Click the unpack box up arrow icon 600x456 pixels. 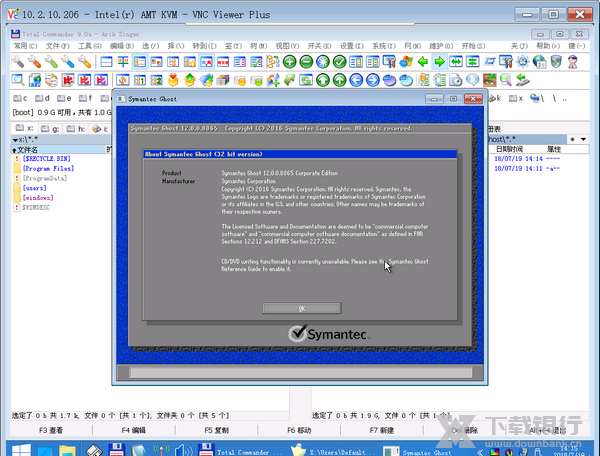pyautogui.click(x=189, y=80)
